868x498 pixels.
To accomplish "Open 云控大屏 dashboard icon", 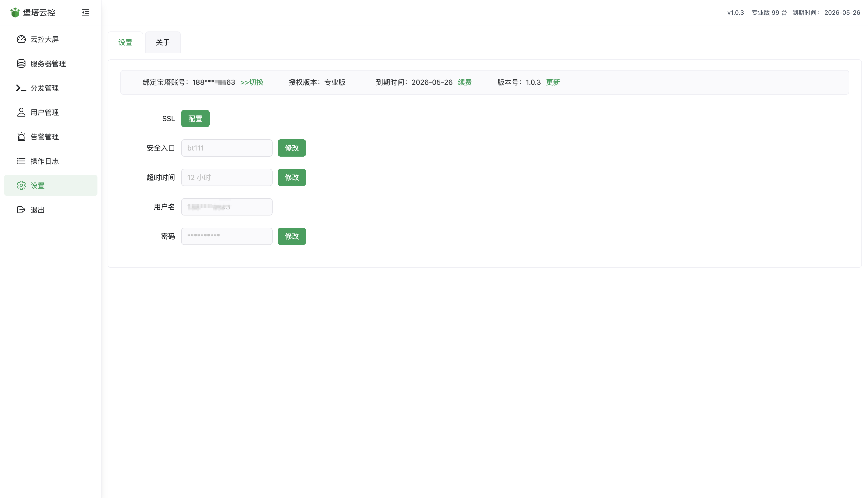I will coord(21,39).
